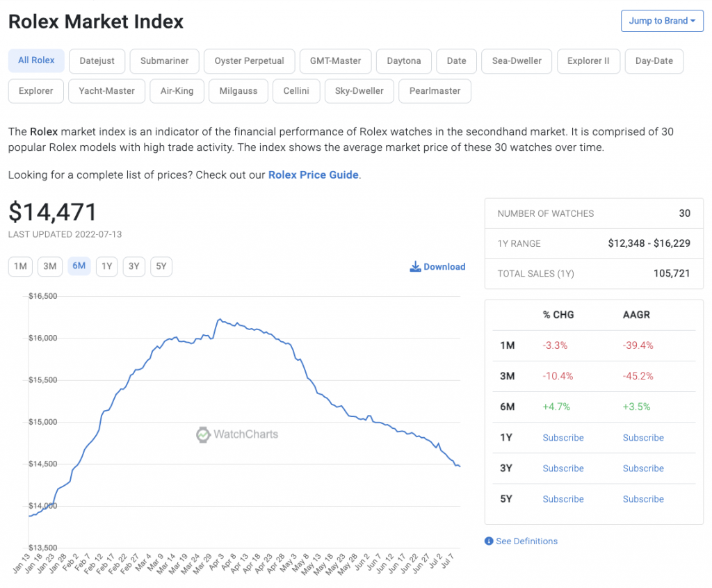
Task: Click Subscribe for 5Y % CHG
Action: click(563, 499)
